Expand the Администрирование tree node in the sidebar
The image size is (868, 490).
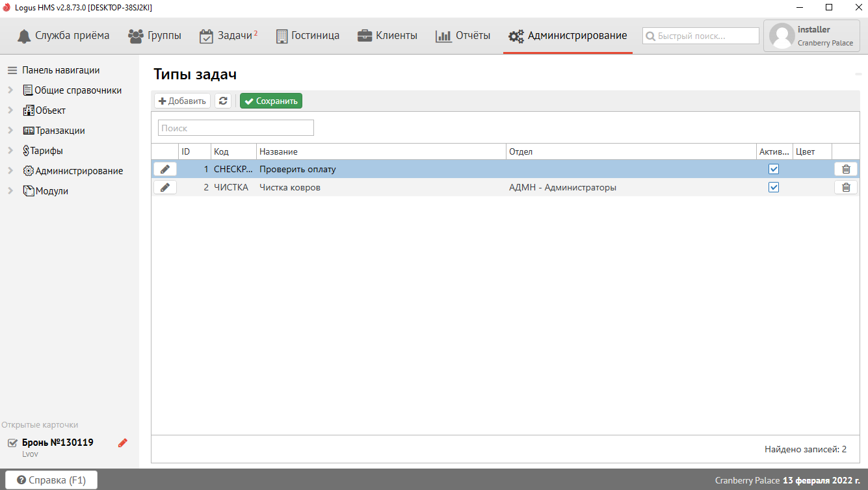10,171
